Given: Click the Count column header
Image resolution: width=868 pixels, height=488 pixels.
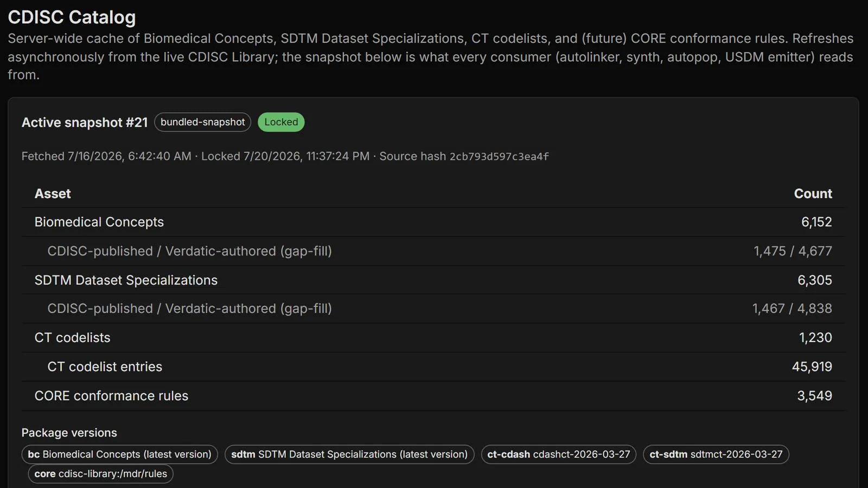Looking at the screenshot, I should 813,194.
